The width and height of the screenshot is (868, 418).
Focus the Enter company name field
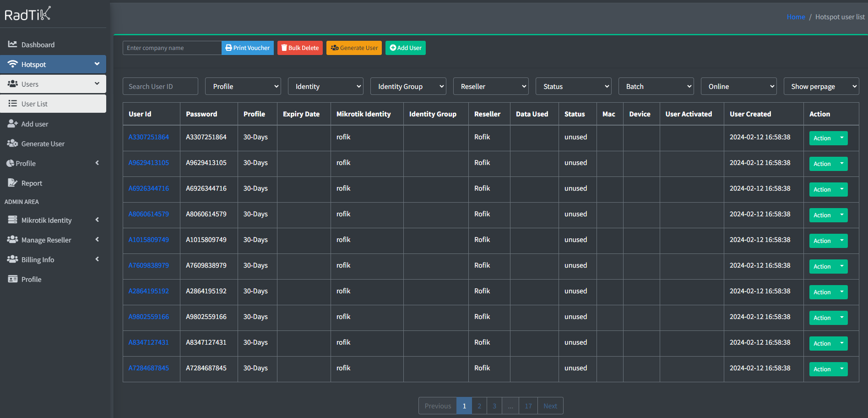[x=172, y=48]
